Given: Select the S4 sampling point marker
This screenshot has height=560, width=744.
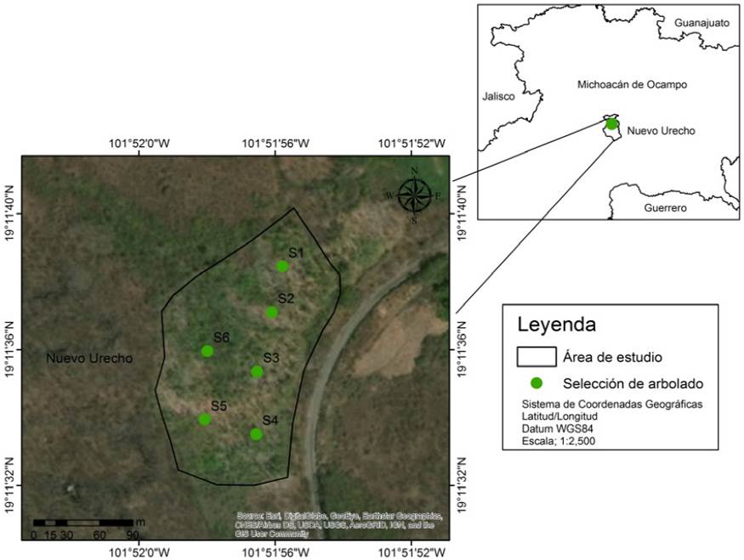Looking at the screenshot, I should pyautogui.click(x=256, y=434).
